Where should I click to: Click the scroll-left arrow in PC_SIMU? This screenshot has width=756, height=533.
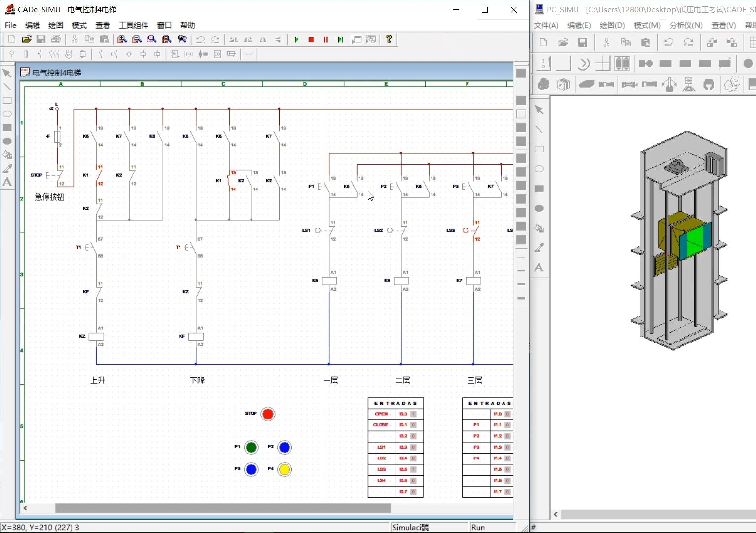point(556,514)
